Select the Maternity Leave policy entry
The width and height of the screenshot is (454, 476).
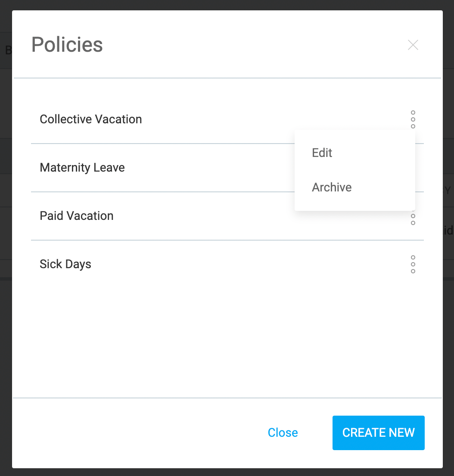(x=82, y=168)
